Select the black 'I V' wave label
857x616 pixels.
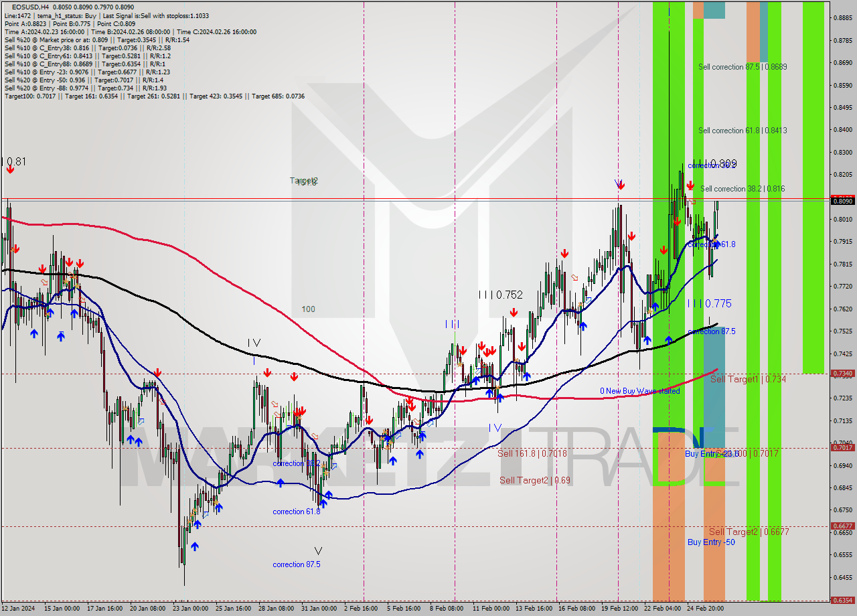pos(254,343)
